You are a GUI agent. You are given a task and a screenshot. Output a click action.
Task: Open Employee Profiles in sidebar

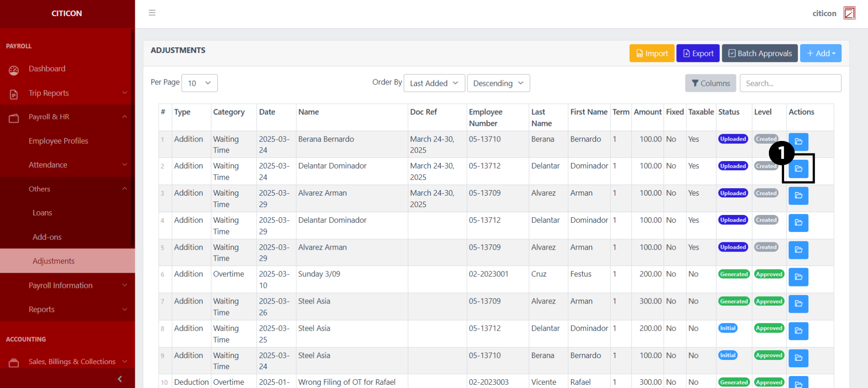click(x=58, y=141)
